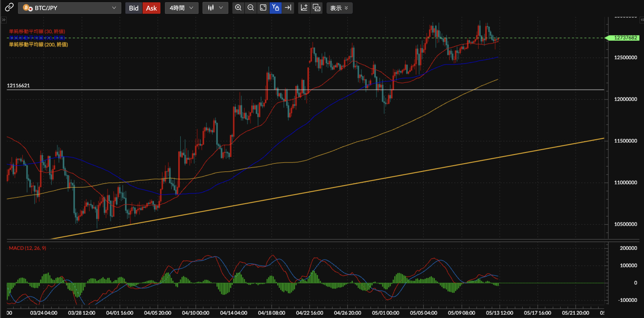This screenshot has width=644, height=318.
Task: Click the 05/13 12:00 time axis label
Action: coord(500,313)
